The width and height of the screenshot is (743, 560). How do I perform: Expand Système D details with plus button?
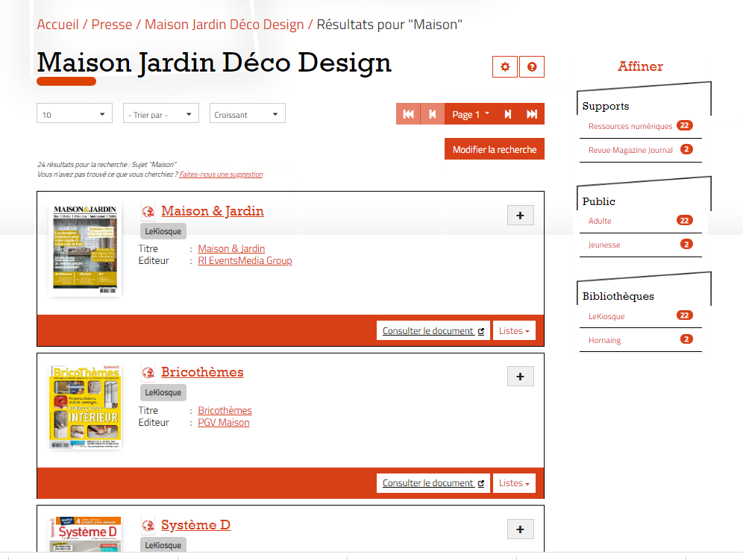[x=520, y=529]
